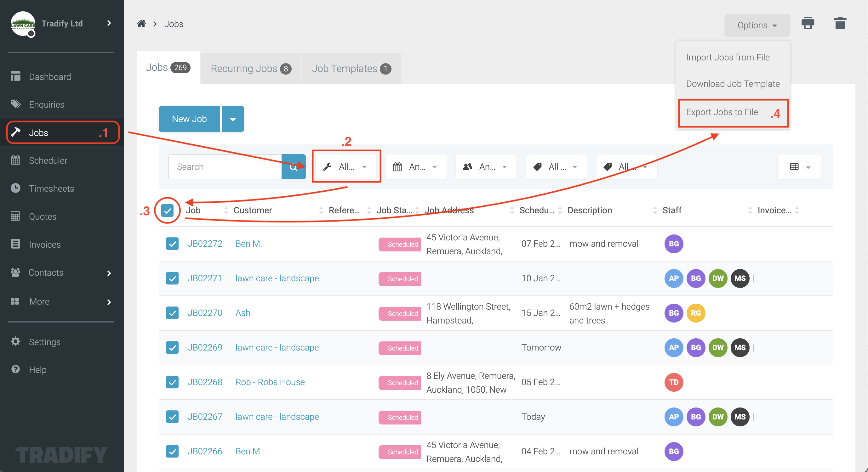The height and width of the screenshot is (472, 868).
Task: Open the table column view selector
Action: pyautogui.click(x=799, y=167)
